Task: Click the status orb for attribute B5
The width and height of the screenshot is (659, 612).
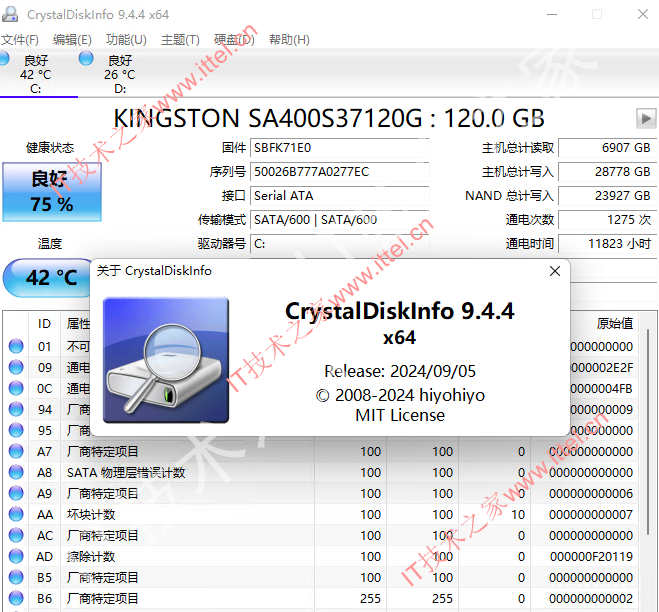Action: tap(16, 577)
